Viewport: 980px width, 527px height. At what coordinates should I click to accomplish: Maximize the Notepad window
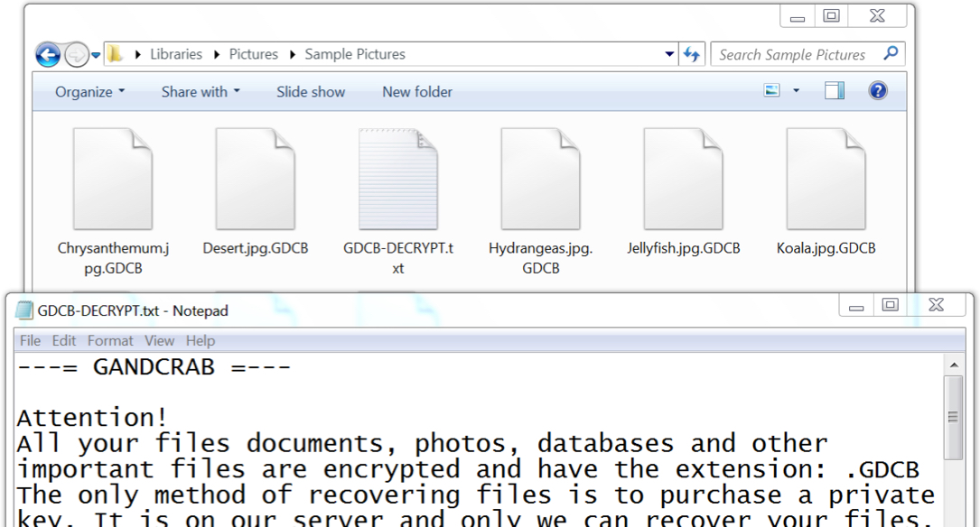[890, 305]
